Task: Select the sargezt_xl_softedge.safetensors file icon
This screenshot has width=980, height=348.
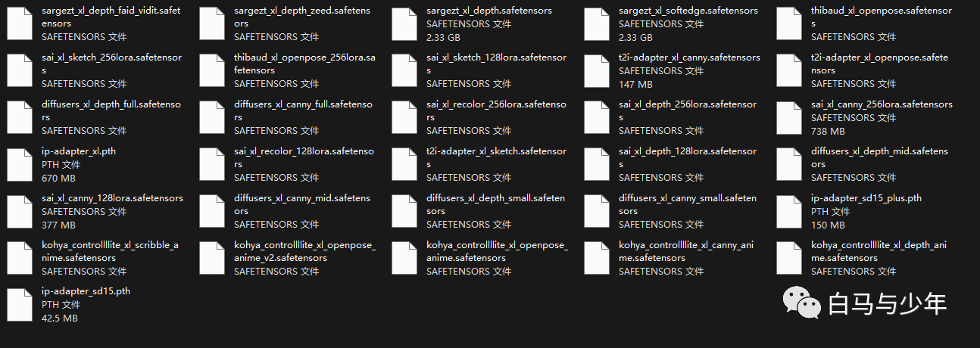Action: [597, 23]
